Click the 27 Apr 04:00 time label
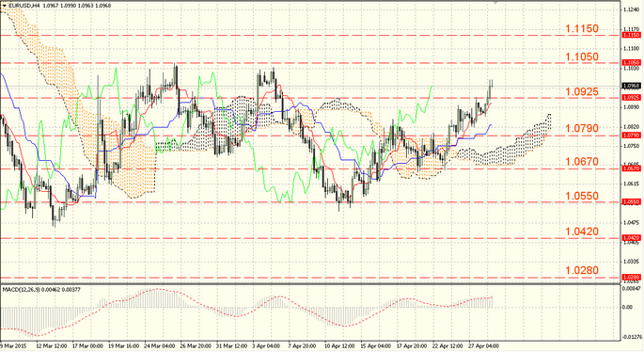 tap(484, 346)
